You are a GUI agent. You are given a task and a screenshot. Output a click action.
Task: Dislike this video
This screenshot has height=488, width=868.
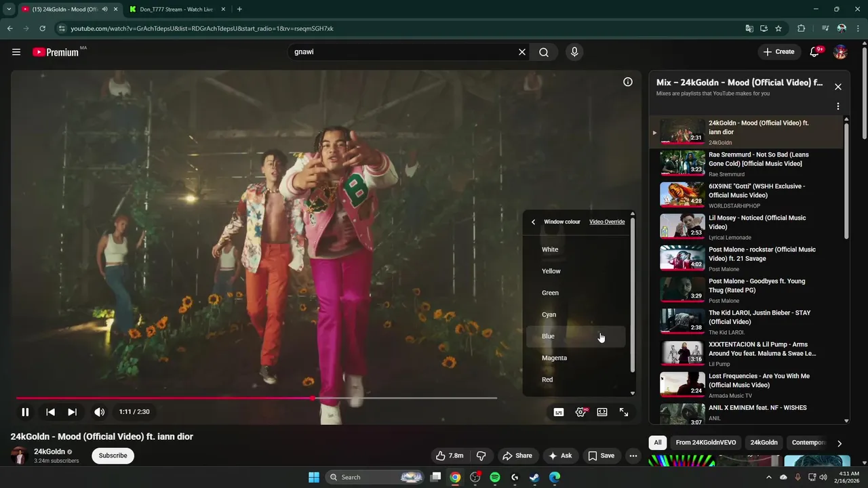[x=481, y=455]
